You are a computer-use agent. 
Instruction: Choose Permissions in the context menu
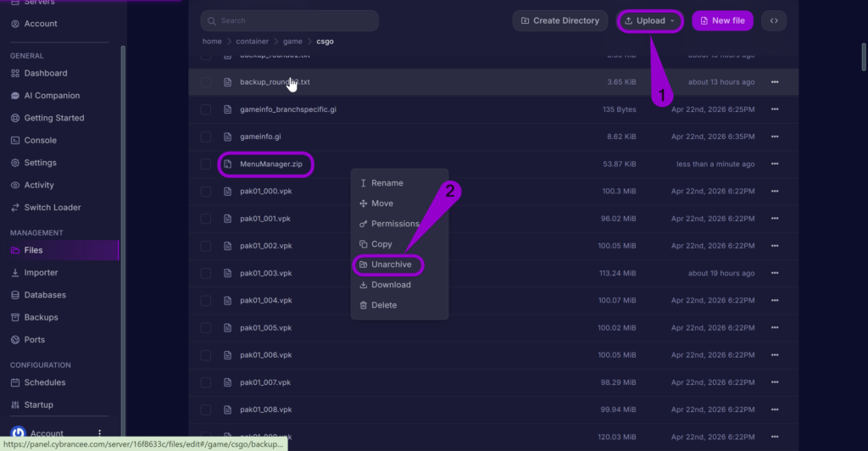pos(399,224)
